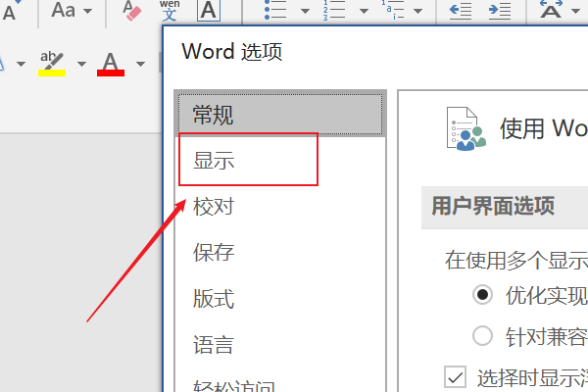Open the 版式 options category
588x392 pixels.
coord(280,298)
